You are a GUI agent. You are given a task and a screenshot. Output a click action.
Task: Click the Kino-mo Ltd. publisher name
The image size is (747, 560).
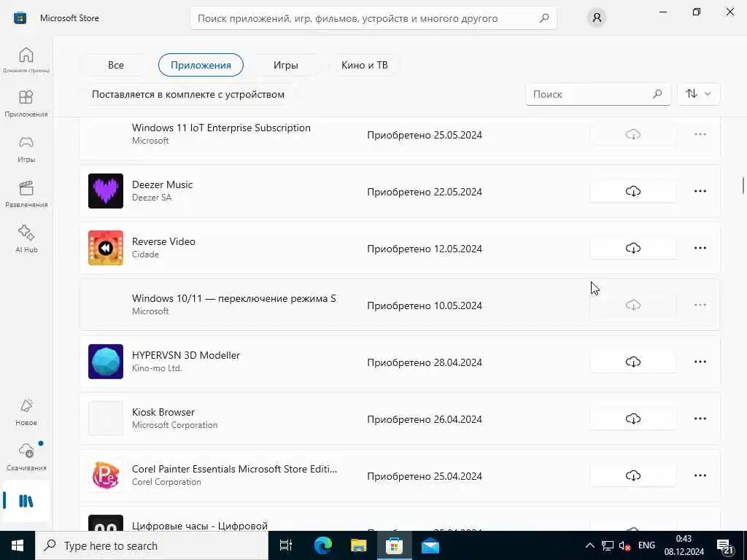click(x=157, y=368)
